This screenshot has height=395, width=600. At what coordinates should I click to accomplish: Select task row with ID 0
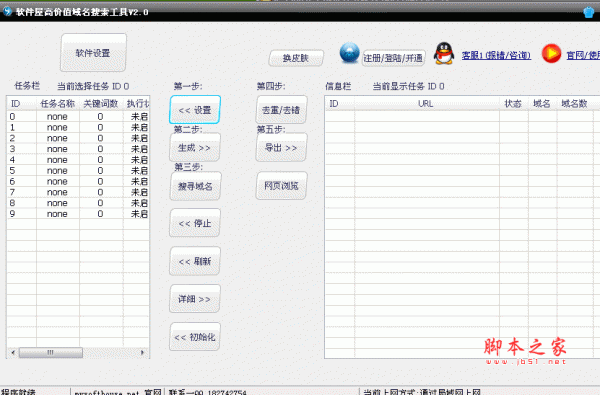pos(78,116)
